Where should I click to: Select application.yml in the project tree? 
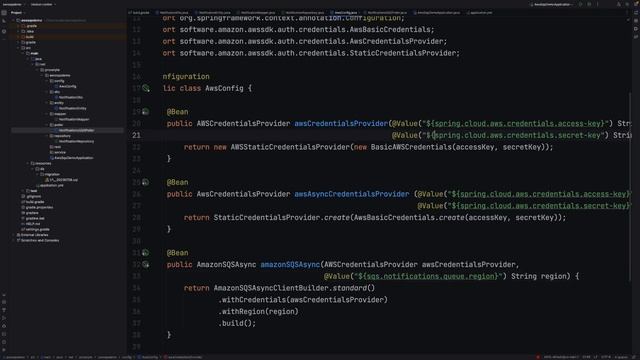(x=51, y=185)
